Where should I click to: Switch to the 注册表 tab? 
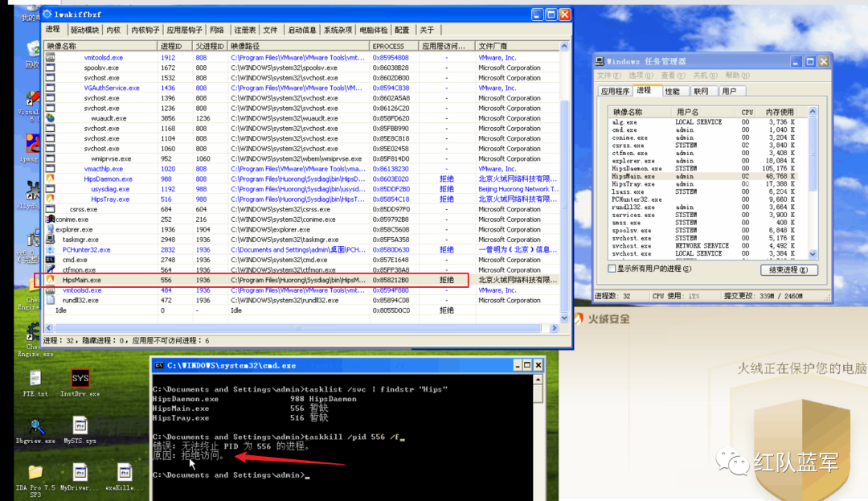point(244,30)
